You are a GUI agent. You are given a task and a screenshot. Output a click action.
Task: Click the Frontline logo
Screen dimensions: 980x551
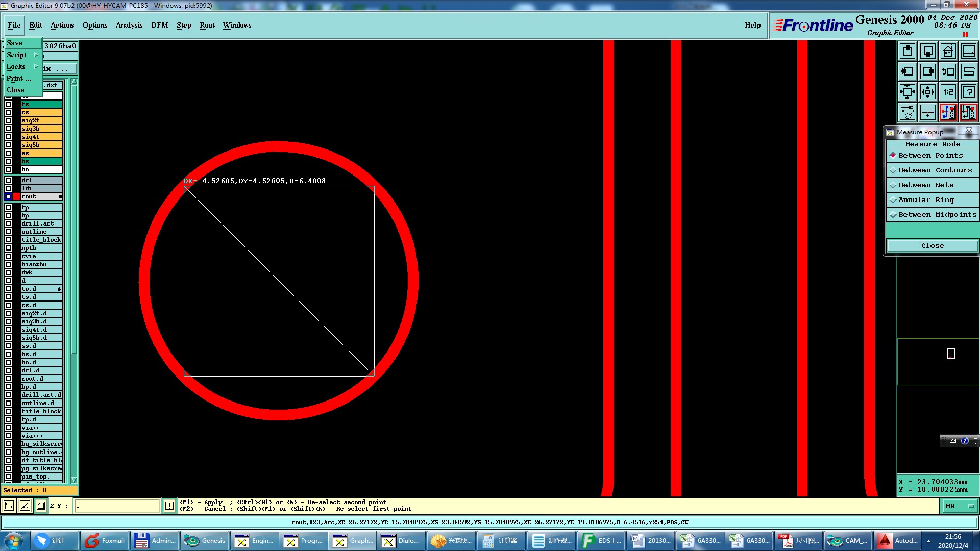click(x=813, y=25)
